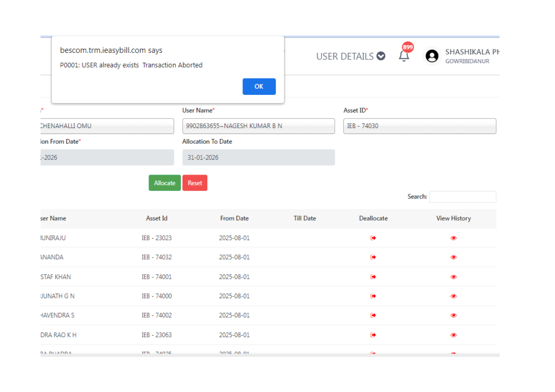Expand the USER DETAILS dropdown
The height and width of the screenshot is (392, 555).
pyautogui.click(x=350, y=56)
